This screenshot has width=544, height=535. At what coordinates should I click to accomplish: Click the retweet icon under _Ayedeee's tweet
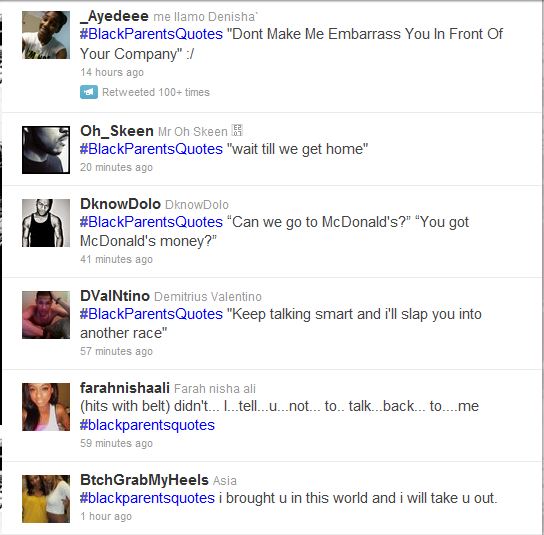89,92
